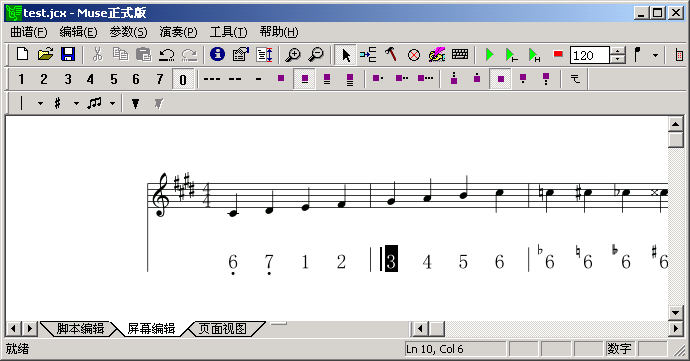The image size is (690, 361).
Task: Select the triple-underline note duration
Action: point(350,79)
